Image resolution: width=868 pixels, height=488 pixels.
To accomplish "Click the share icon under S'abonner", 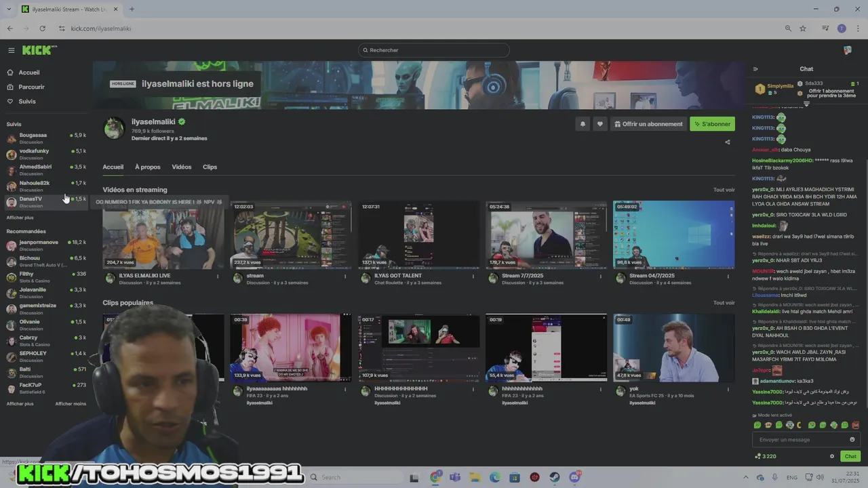I will point(728,142).
